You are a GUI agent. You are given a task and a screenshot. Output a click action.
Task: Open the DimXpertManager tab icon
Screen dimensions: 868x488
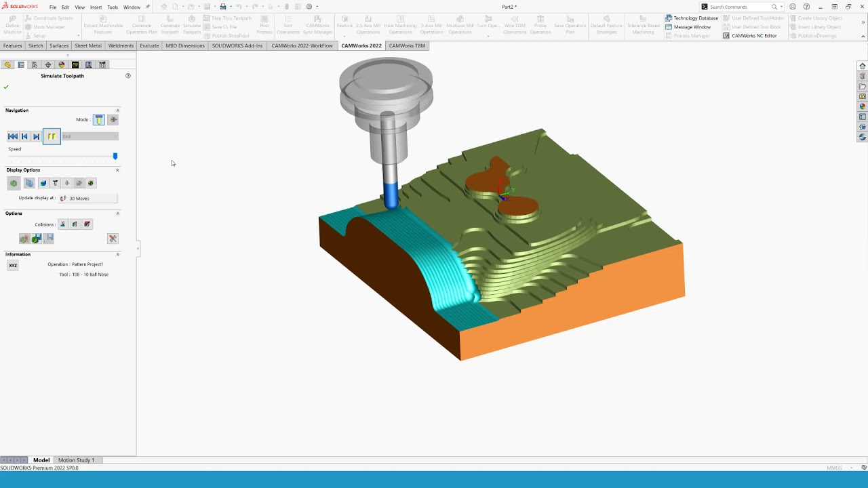pyautogui.click(x=48, y=65)
